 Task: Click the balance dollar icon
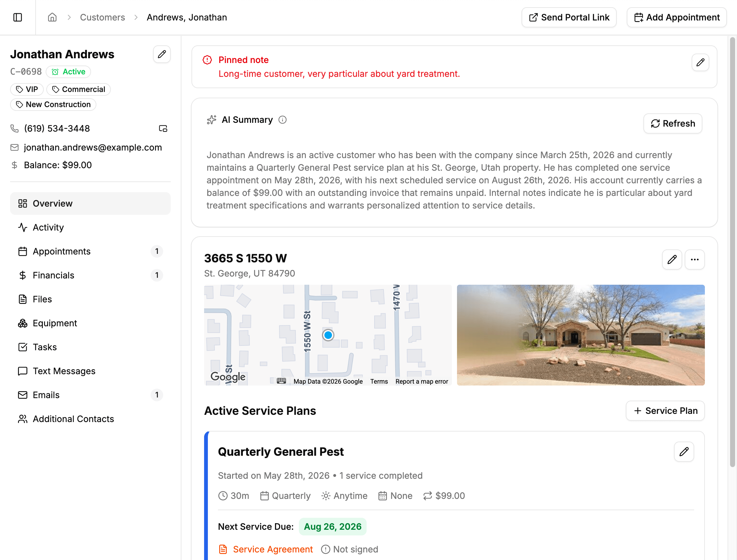14,165
